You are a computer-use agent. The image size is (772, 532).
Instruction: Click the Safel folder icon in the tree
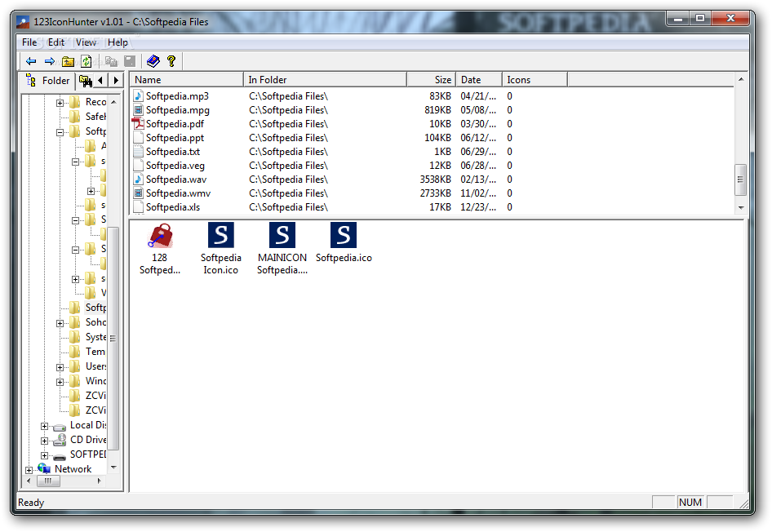pos(75,117)
